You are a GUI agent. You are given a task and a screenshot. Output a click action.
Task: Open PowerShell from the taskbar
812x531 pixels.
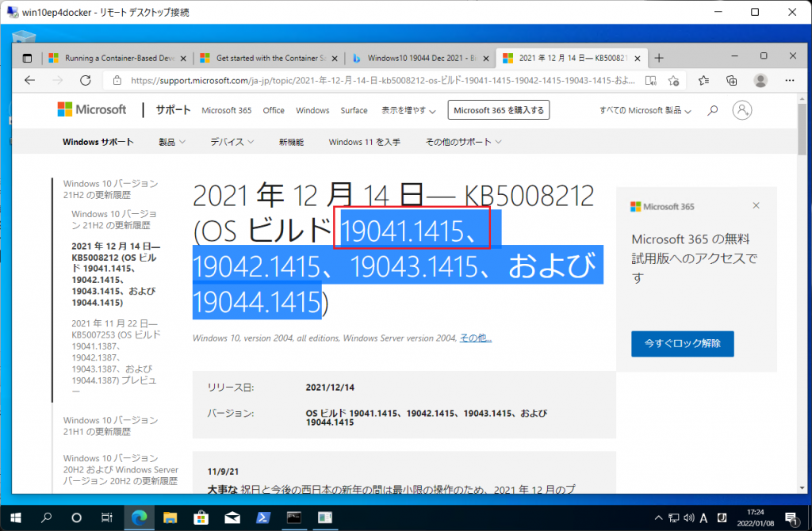coord(263,518)
